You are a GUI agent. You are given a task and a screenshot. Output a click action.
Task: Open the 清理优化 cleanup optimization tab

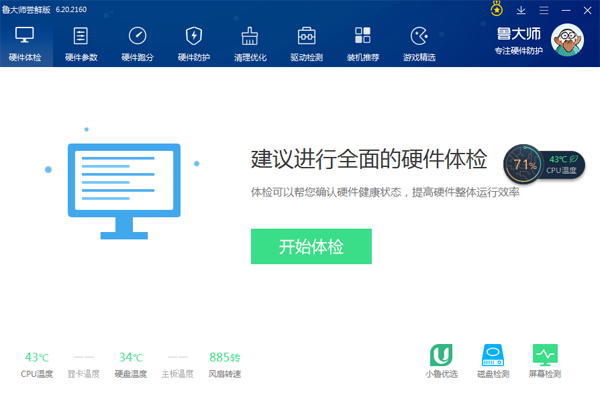point(250,44)
